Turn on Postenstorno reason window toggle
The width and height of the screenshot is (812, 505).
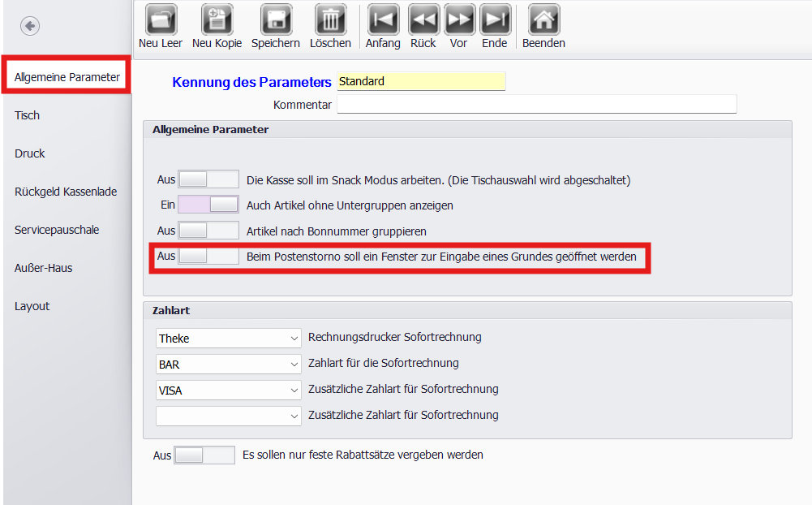click(x=208, y=256)
